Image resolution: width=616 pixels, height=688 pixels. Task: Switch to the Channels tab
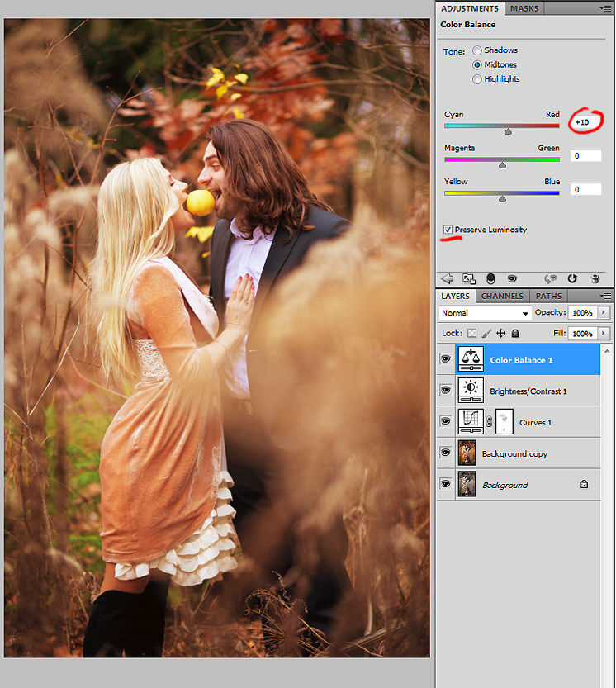[x=502, y=297]
